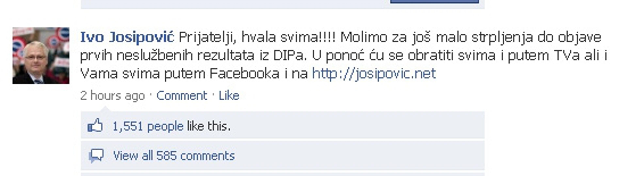Click the speech bubble comments icon

[x=96, y=156]
